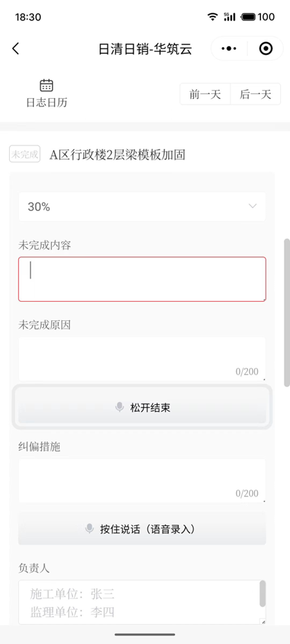Tap the 未完成 status tag
This screenshot has width=290, height=644.
25,154
